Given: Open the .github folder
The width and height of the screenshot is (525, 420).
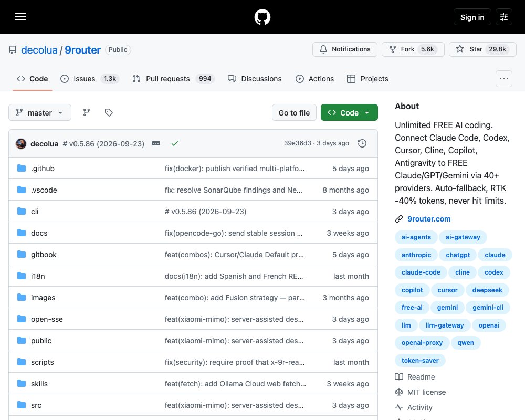Looking at the screenshot, I should point(43,169).
